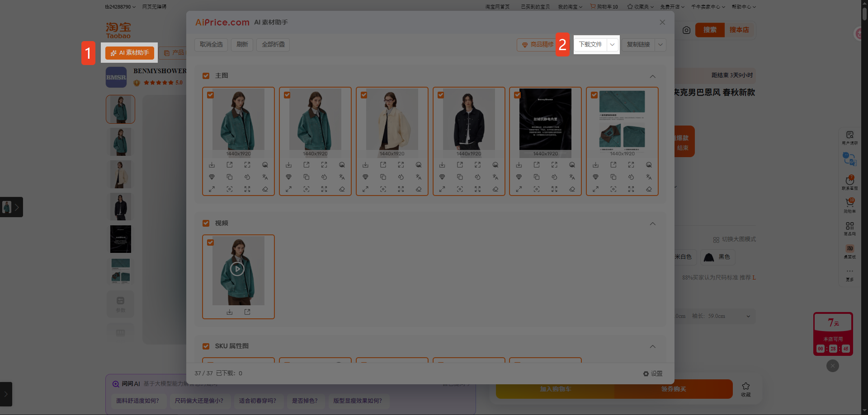Viewport: 868px width, 415px height.
Task: Select the beige jacket thumbnail in left gallery
Action: click(x=120, y=174)
